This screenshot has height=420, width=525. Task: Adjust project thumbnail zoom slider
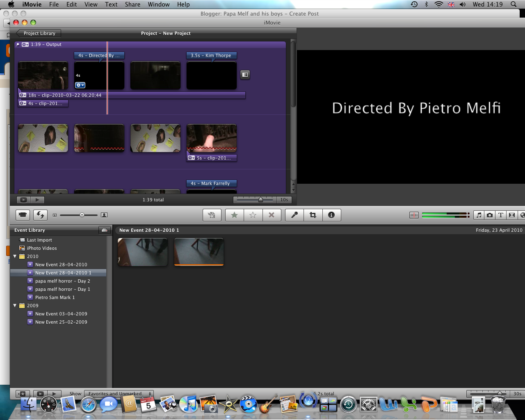pos(260,200)
